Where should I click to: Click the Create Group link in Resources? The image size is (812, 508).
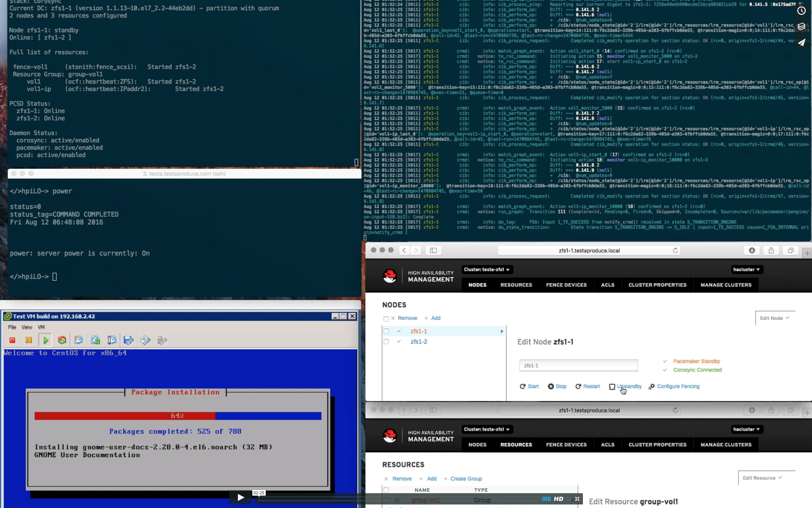pos(466,479)
